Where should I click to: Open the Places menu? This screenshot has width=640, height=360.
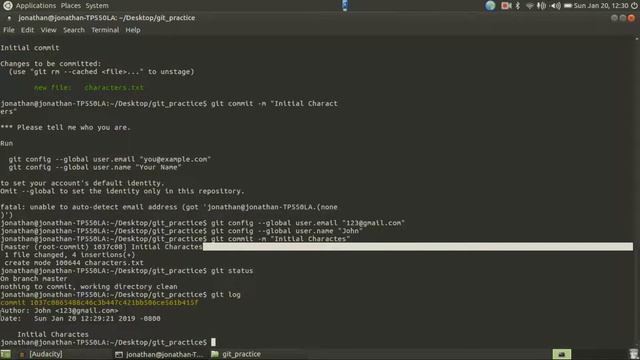(71, 5)
